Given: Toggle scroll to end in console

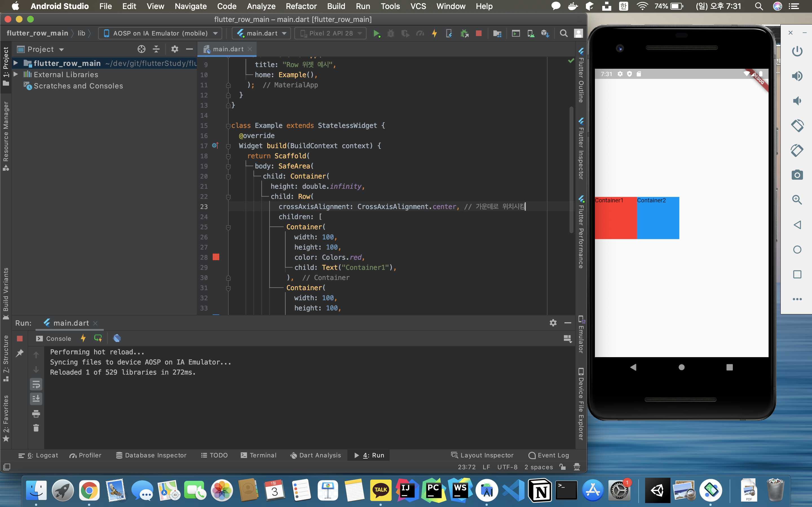Looking at the screenshot, I should click(36, 399).
